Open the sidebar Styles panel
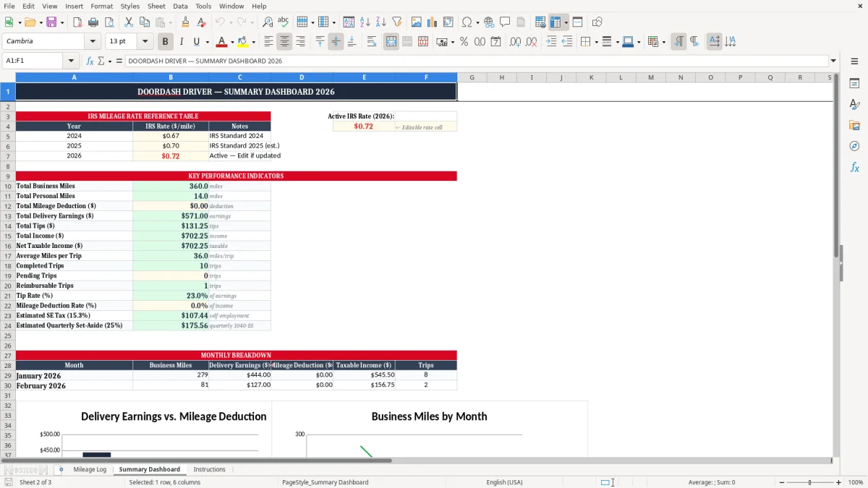The image size is (868, 488). 854,104
